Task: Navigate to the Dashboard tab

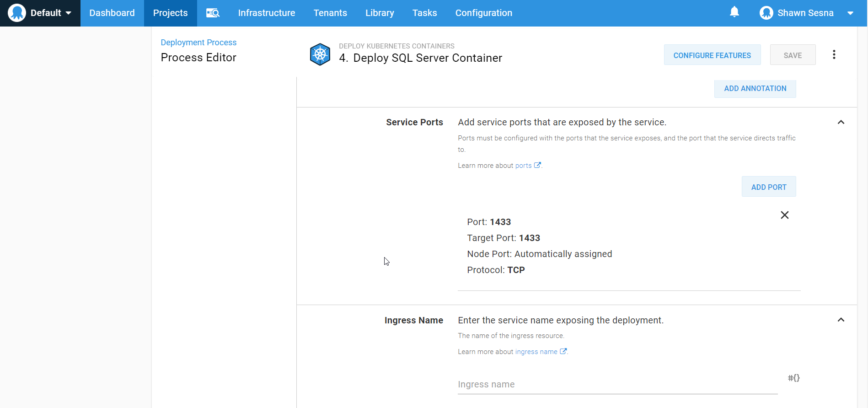Action: (x=112, y=13)
